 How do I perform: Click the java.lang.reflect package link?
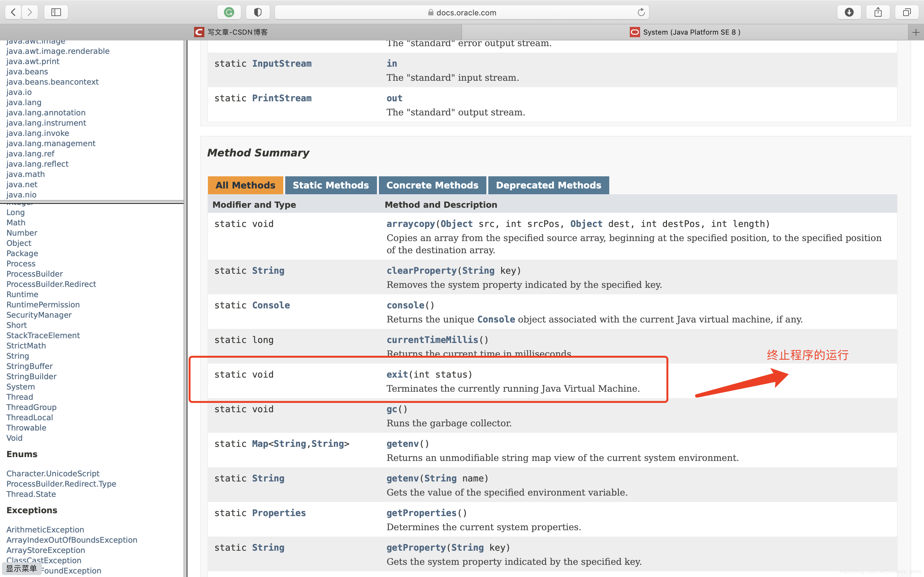tap(38, 164)
